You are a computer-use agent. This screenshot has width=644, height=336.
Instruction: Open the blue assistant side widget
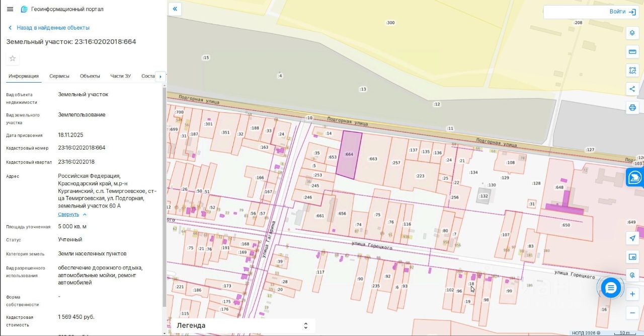[x=635, y=177]
